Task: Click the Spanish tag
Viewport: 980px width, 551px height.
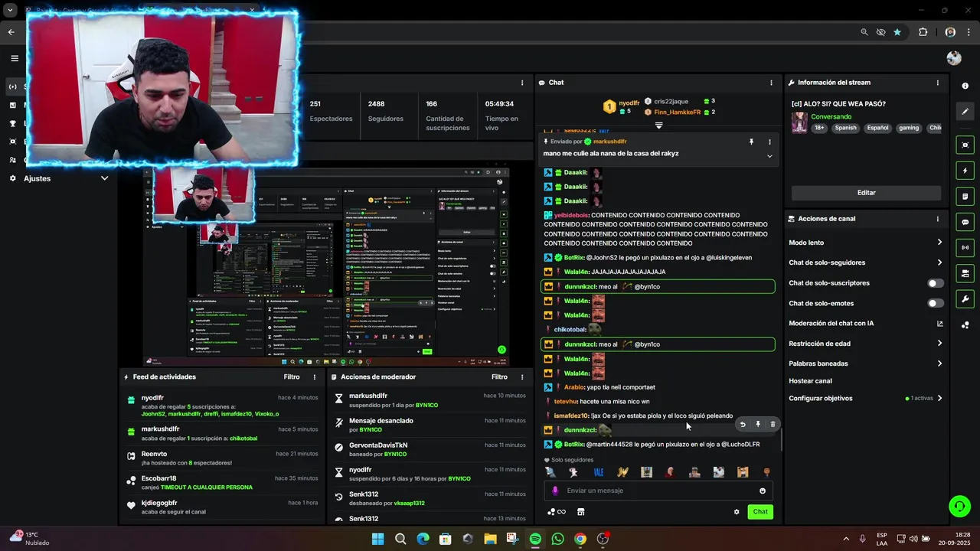Action: pyautogui.click(x=845, y=128)
